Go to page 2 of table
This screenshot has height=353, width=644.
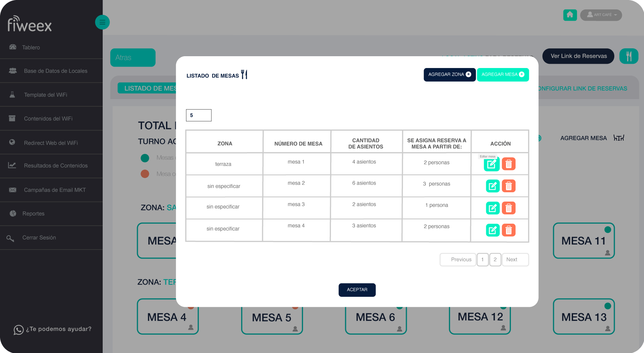495,260
